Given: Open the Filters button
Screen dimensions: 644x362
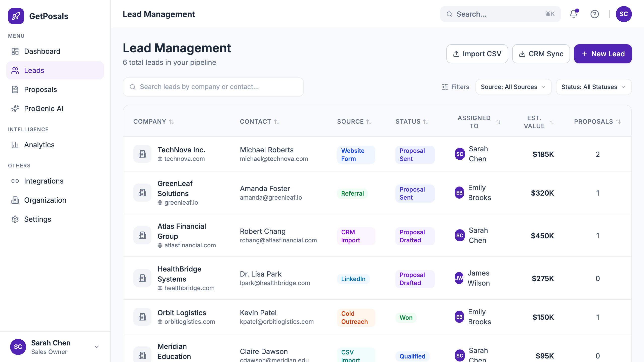Looking at the screenshot, I should pos(455,87).
